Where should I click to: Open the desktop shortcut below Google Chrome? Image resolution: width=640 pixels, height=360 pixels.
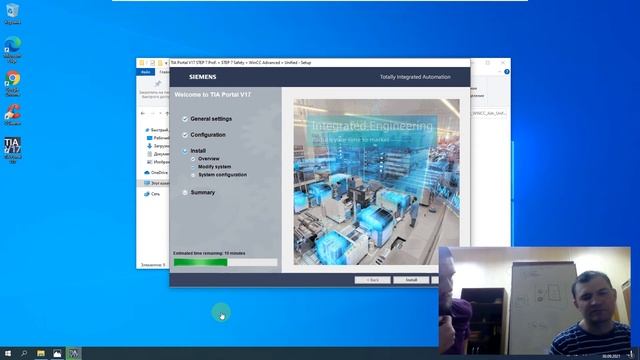pyautogui.click(x=12, y=115)
